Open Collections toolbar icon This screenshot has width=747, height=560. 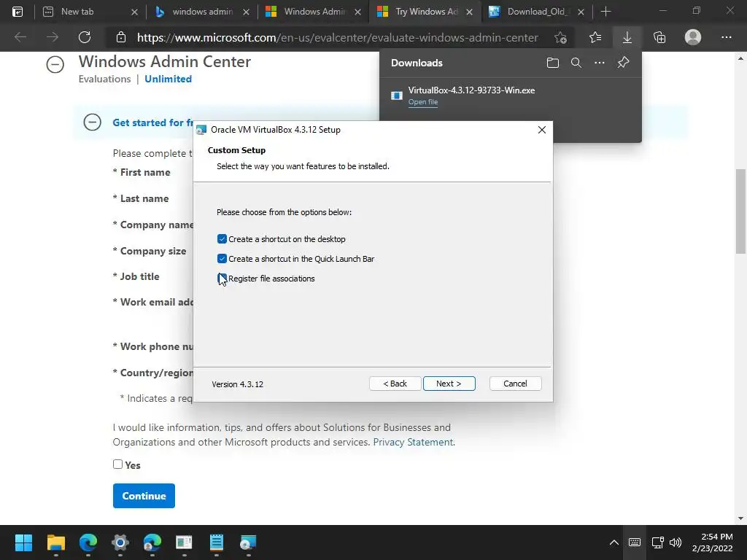(x=659, y=37)
